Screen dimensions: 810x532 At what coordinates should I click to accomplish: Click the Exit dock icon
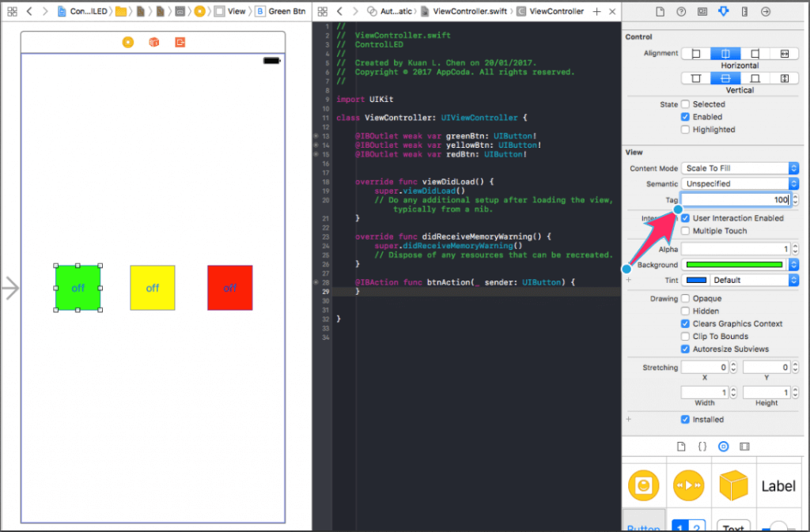(x=180, y=43)
